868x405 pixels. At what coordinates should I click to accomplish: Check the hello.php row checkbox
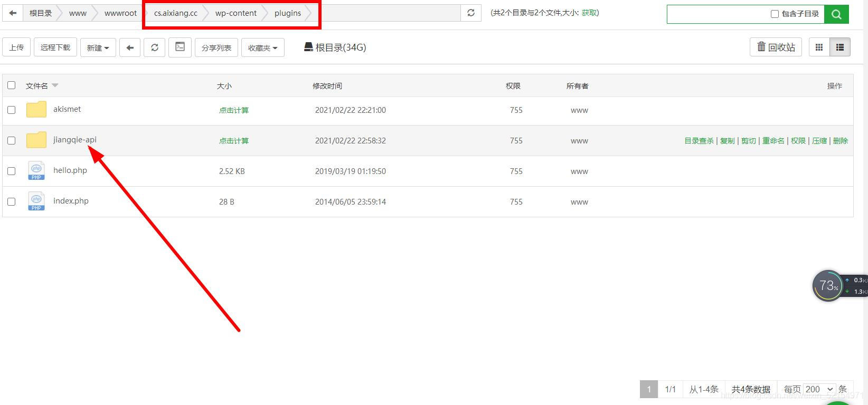tap(12, 171)
